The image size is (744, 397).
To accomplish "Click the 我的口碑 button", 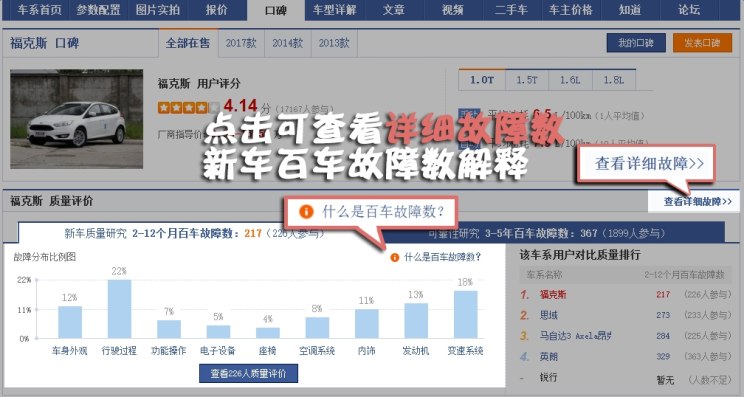I will pyautogui.click(x=636, y=43).
